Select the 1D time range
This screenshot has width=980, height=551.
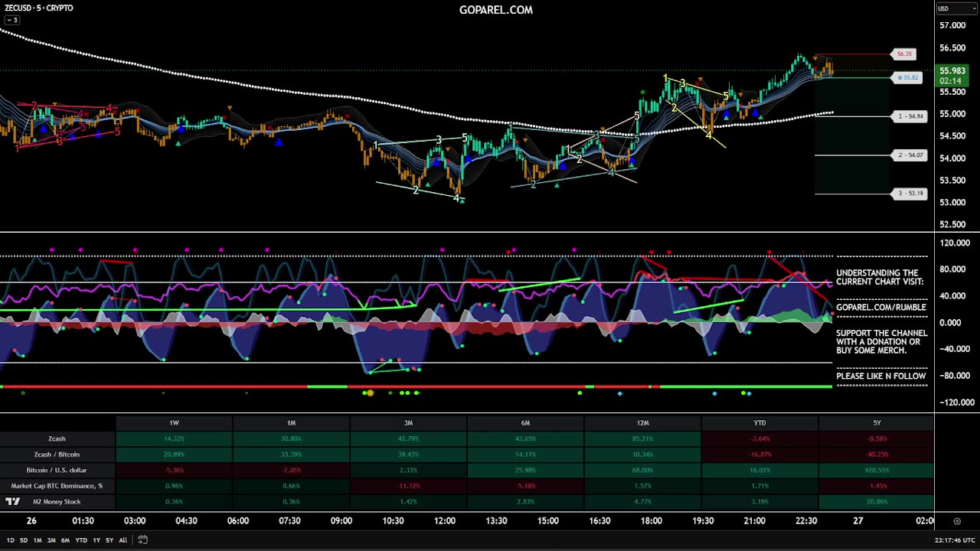11,540
